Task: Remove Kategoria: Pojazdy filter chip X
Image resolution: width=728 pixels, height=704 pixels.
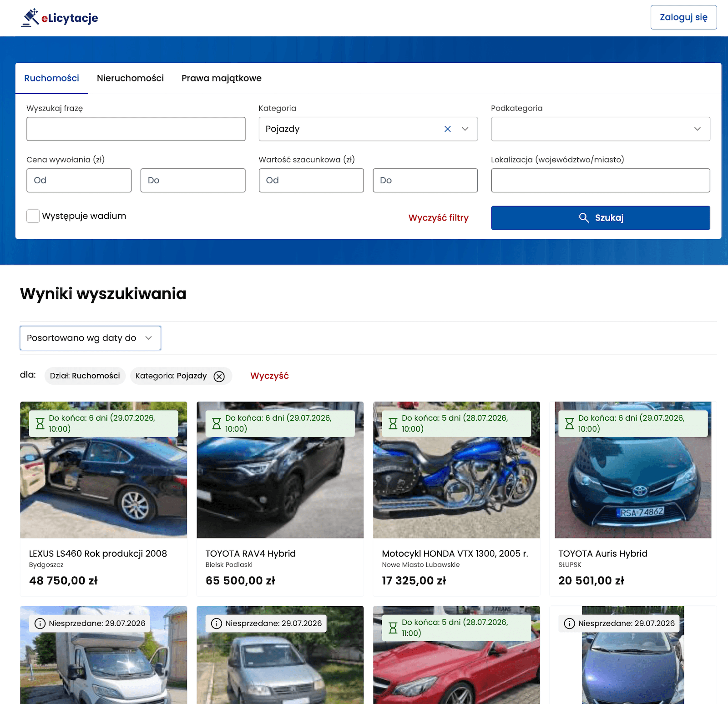Action: coord(219,377)
